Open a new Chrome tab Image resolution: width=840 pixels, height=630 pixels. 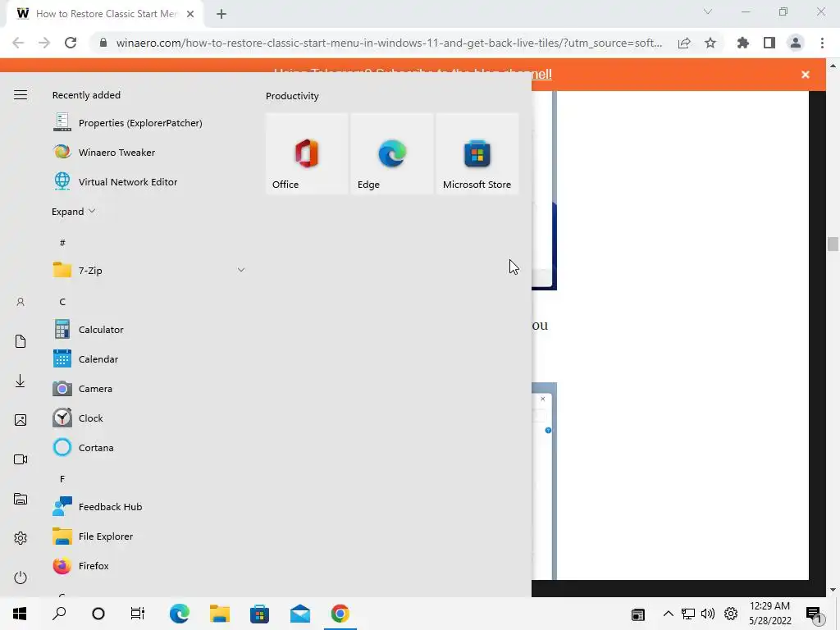pos(221,14)
